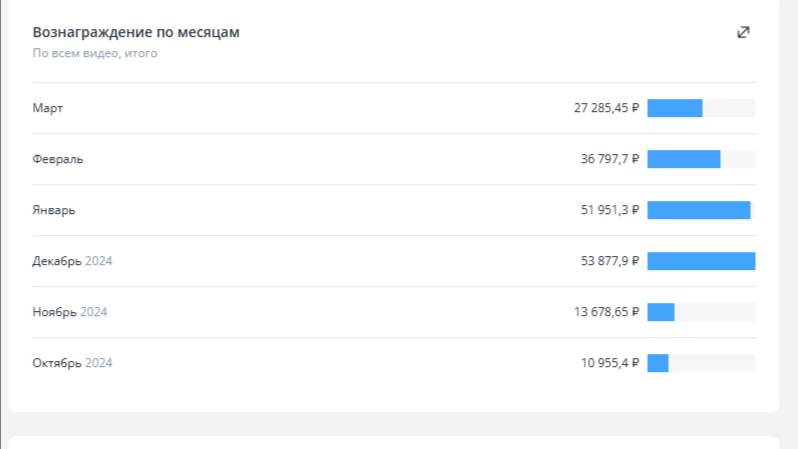Click the Февраль row label
The image size is (798, 449).
(58, 159)
